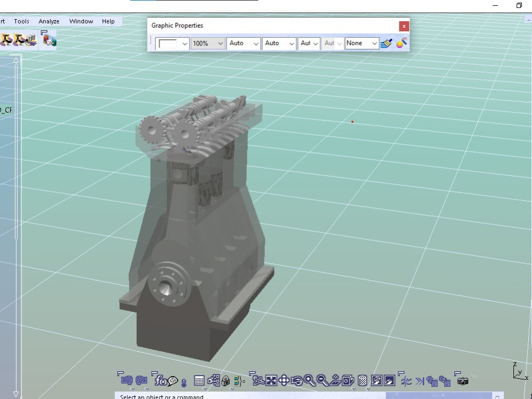This screenshot has width=532, height=399.
Task: Open the Analyze menu
Action: [49, 21]
